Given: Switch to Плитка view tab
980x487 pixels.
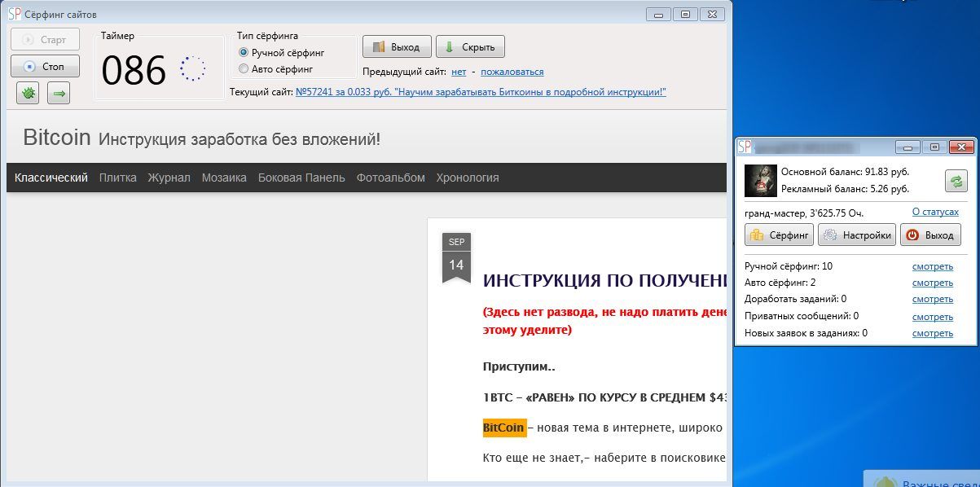Looking at the screenshot, I should [x=118, y=178].
